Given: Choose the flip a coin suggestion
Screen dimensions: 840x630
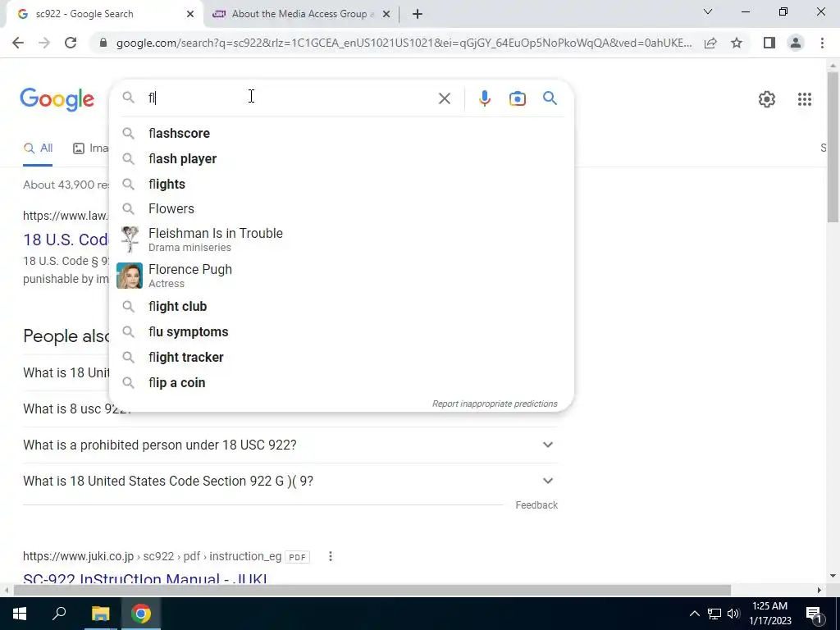Looking at the screenshot, I should [x=341, y=382].
